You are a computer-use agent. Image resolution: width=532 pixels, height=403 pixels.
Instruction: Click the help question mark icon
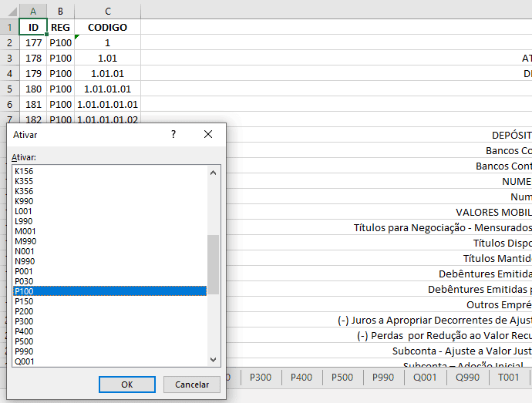point(173,134)
